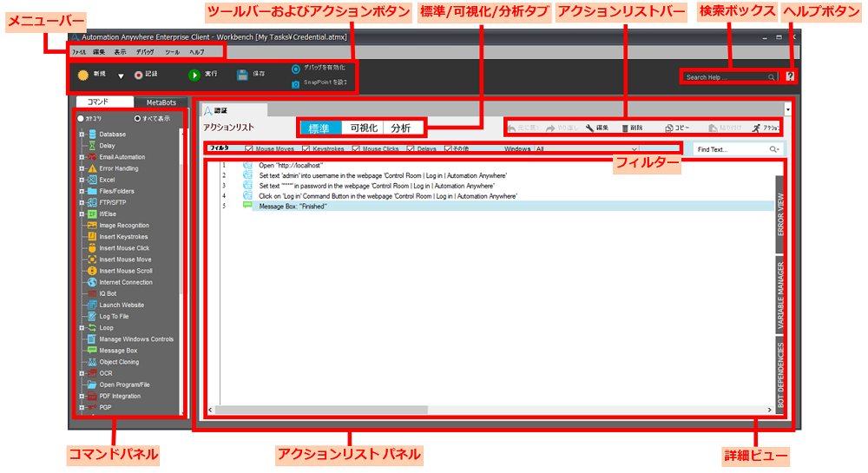Open the ツール menu

(172, 52)
